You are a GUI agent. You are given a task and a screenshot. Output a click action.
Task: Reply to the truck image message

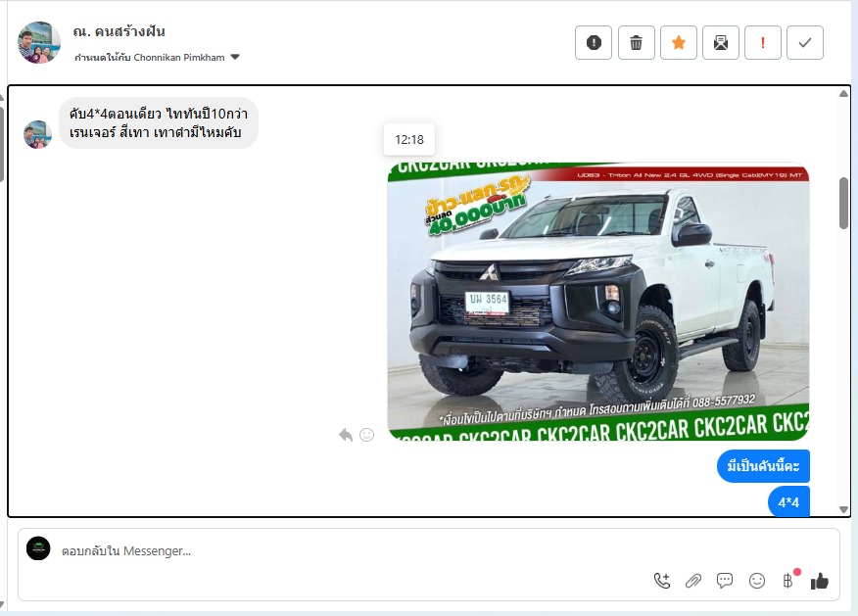tap(346, 435)
